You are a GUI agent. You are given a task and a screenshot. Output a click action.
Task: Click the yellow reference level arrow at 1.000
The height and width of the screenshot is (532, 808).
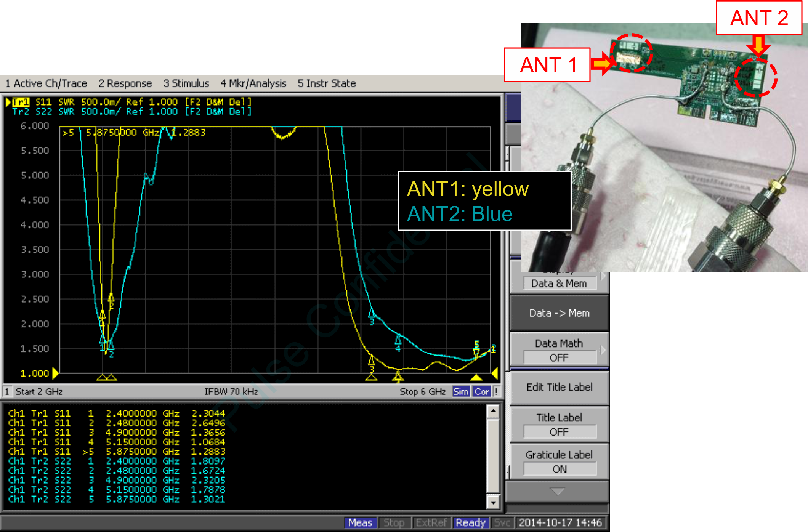(x=55, y=373)
